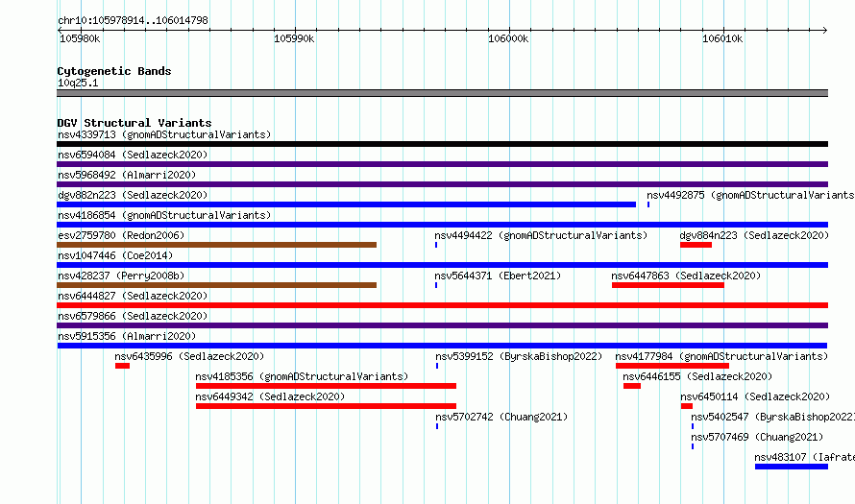The image size is (855, 504).
Task: Select the nsv6449342 red variant bar
Action: 326,406
